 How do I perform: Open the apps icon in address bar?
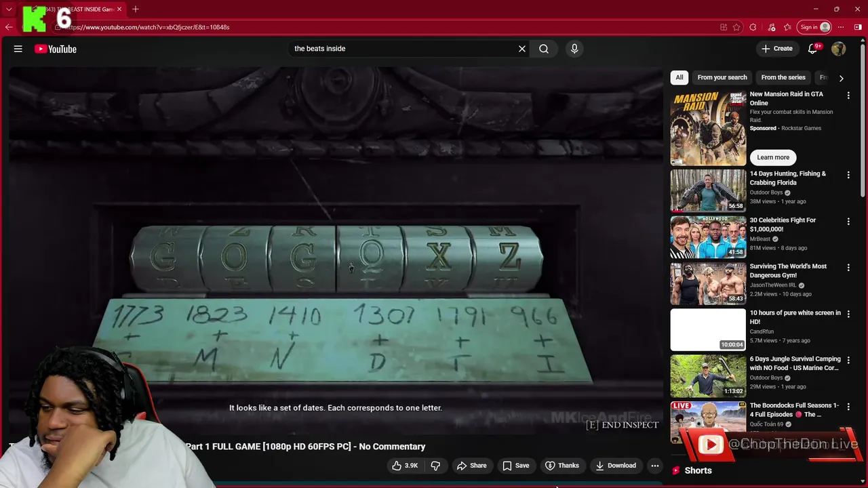click(x=724, y=27)
